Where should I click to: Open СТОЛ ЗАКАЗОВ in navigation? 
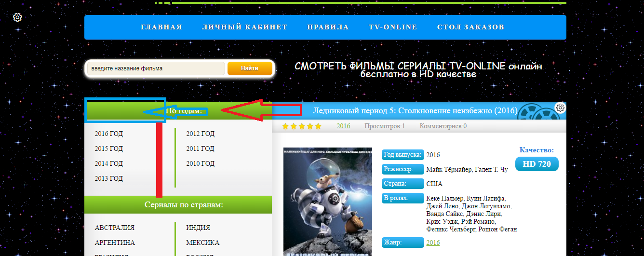point(470,27)
